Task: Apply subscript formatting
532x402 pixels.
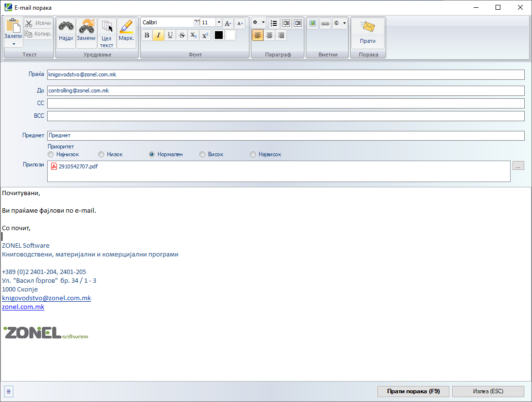Action: [x=194, y=35]
